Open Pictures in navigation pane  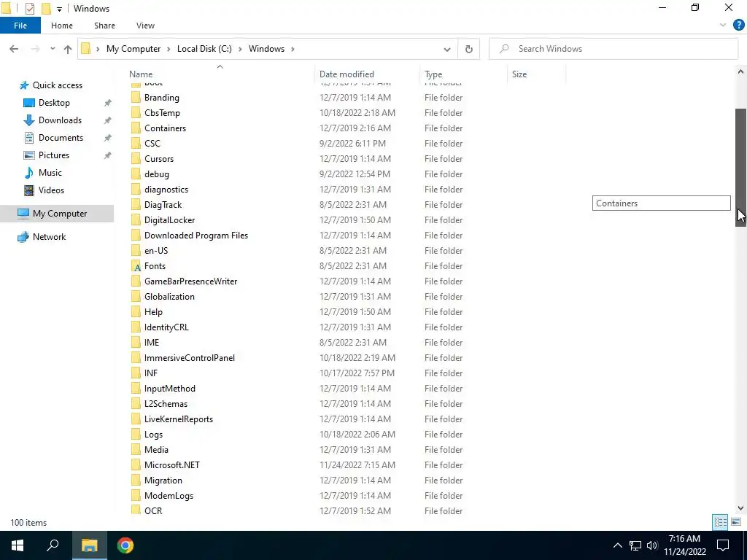tap(54, 155)
